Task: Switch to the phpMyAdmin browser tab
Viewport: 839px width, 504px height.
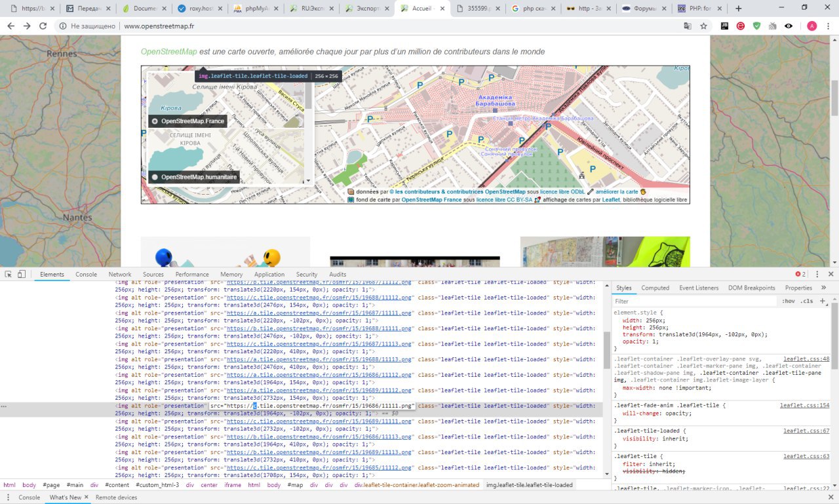Action: point(256,9)
